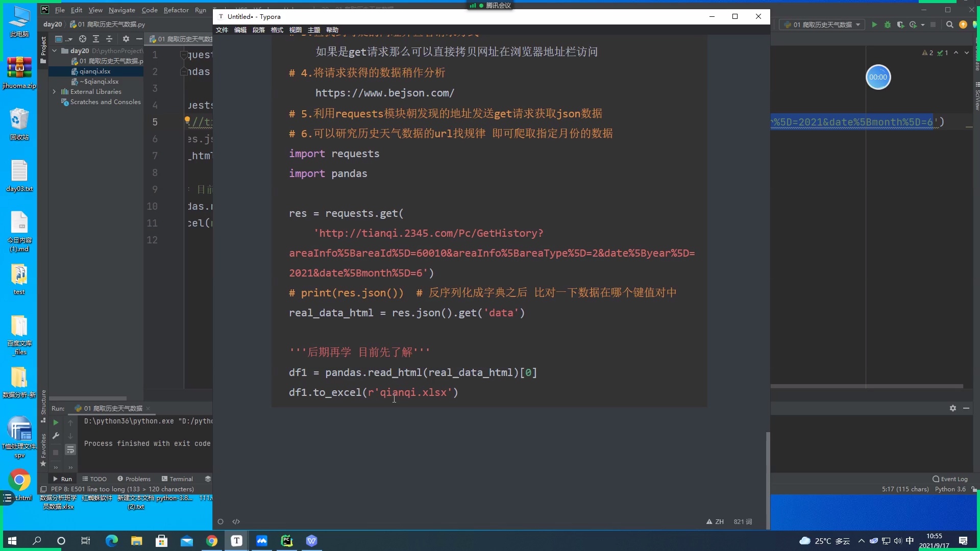Start debugging using the bug icon

(888, 24)
